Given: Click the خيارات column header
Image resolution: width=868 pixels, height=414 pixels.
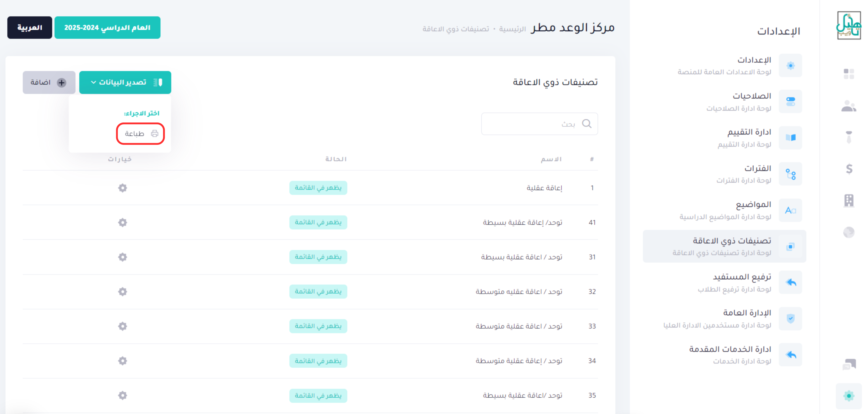Looking at the screenshot, I should 120,159.
